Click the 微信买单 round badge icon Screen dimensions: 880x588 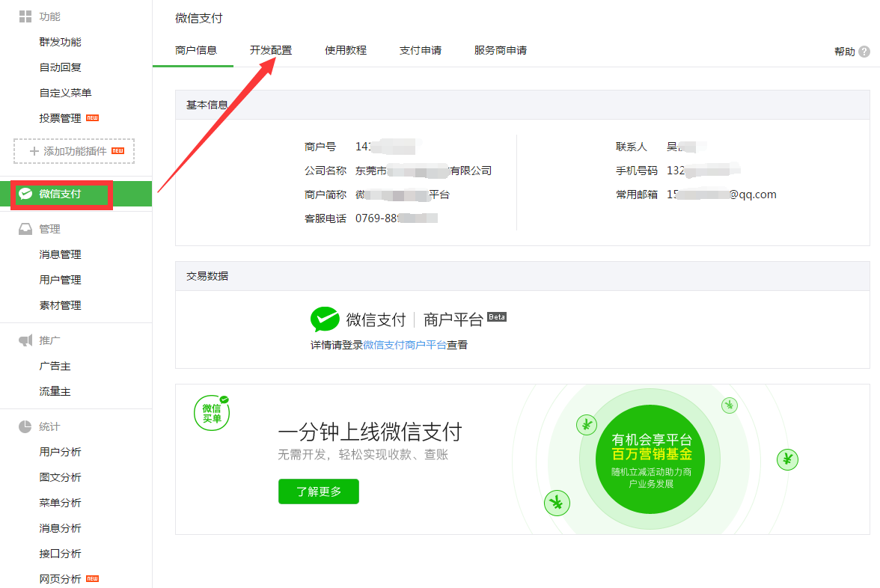[x=212, y=413]
